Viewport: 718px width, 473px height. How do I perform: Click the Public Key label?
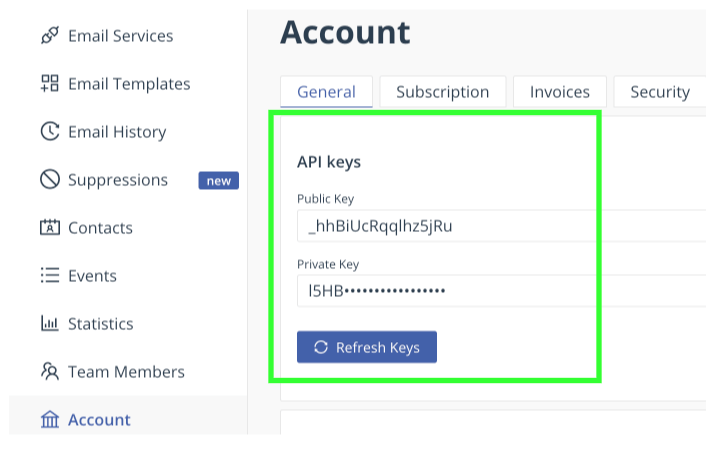[326, 199]
